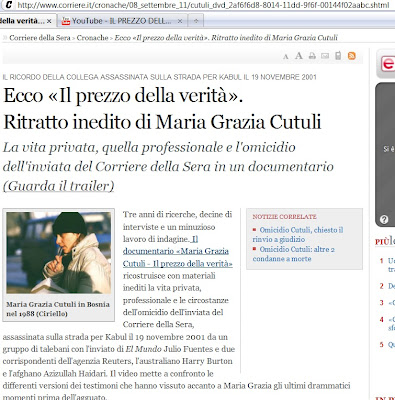Click 'NOTIZIE CORRELATE' heading
This screenshot has width=395, height=400.
284,217
